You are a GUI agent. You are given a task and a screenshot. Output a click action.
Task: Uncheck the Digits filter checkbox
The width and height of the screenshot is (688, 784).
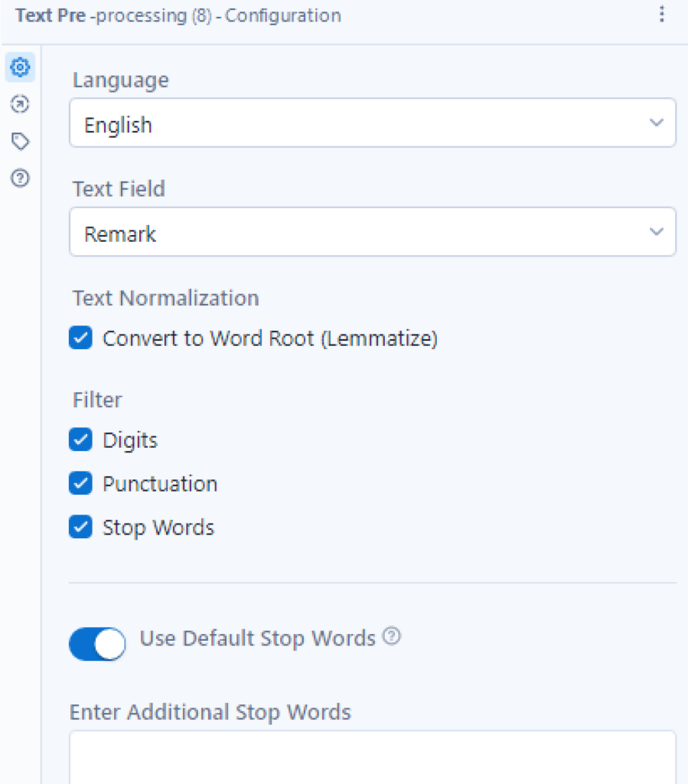tap(80, 439)
